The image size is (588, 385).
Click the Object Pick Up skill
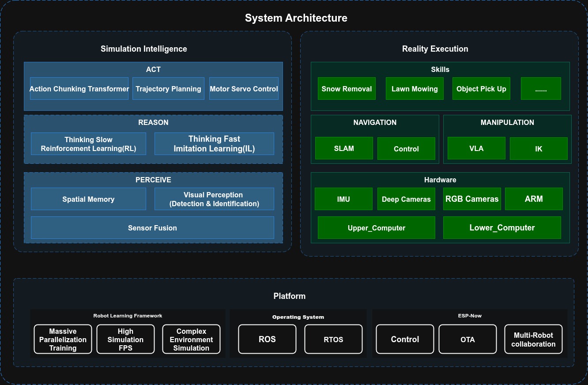tap(481, 89)
